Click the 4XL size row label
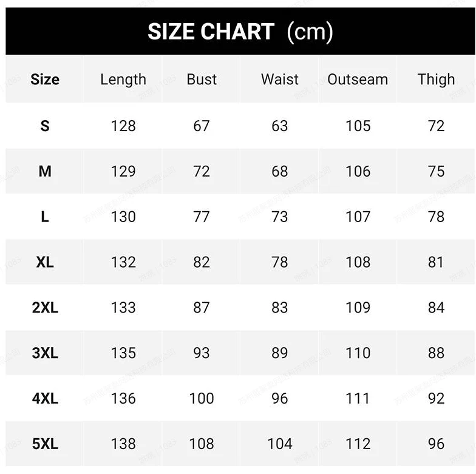Screen dimensions: 476x474 tap(45, 398)
